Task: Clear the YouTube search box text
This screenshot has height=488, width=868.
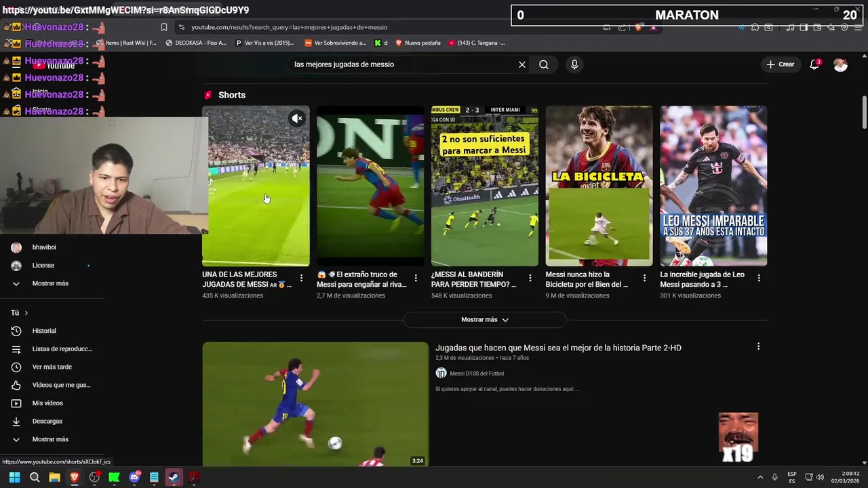Action: pyautogui.click(x=522, y=64)
